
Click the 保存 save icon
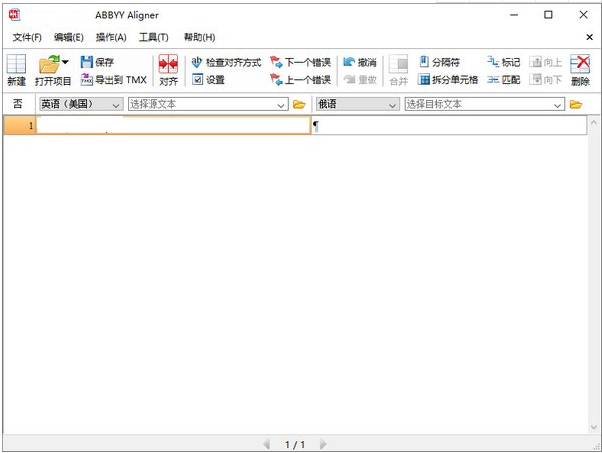[87, 62]
